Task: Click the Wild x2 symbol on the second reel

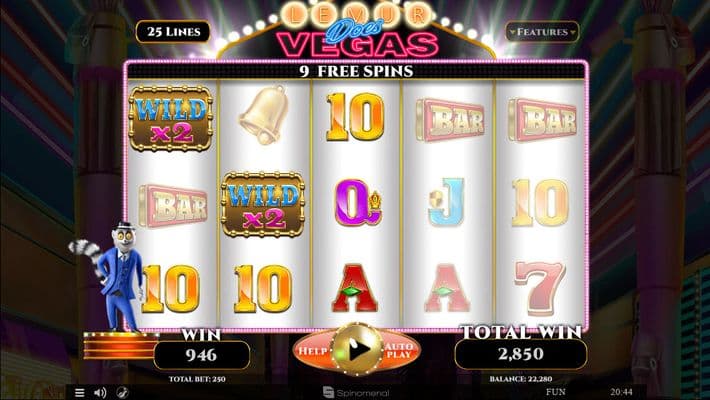Action: point(263,205)
